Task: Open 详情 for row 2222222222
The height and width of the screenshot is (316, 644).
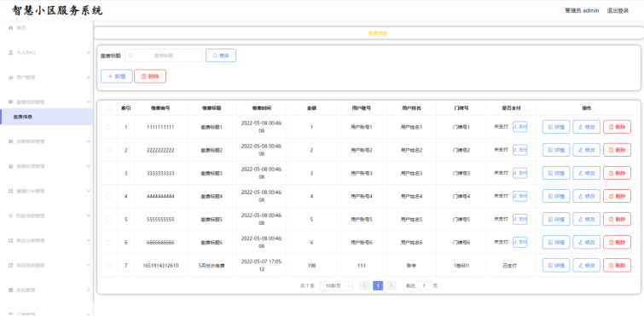Action: pos(556,150)
